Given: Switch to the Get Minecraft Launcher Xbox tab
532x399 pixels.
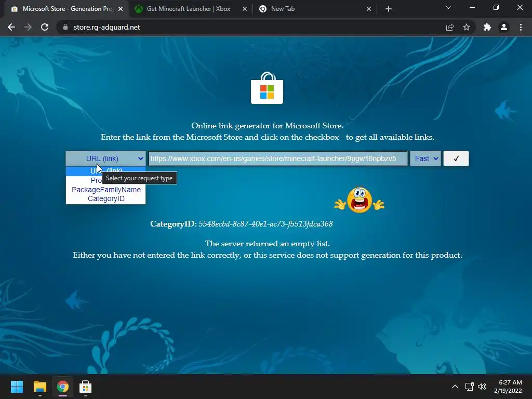Looking at the screenshot, I should [x=188, y=9].
